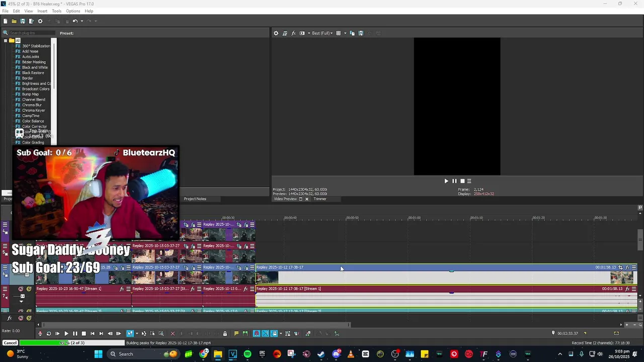Click the plug-in search field
644x362 pixels.
pyautogui.click(x=31, y=33)
